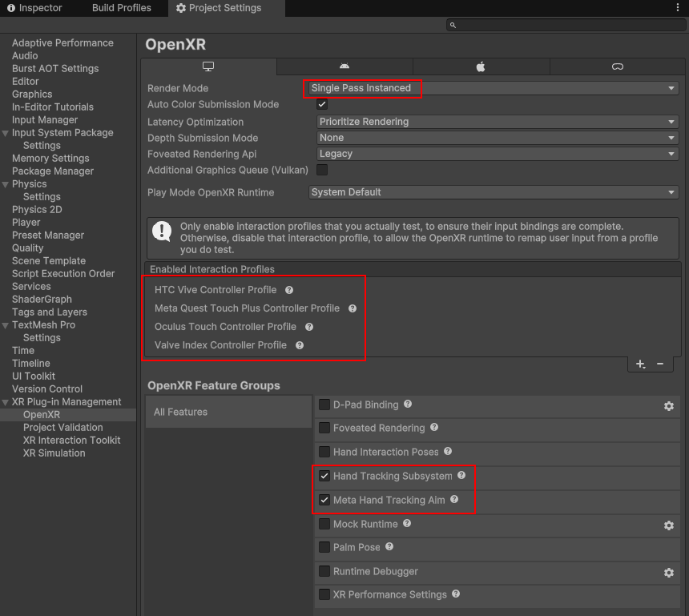The width and height of the screenshot is (689, 616).
Task: Click the settings search field
Action: [x=565, y=26]
